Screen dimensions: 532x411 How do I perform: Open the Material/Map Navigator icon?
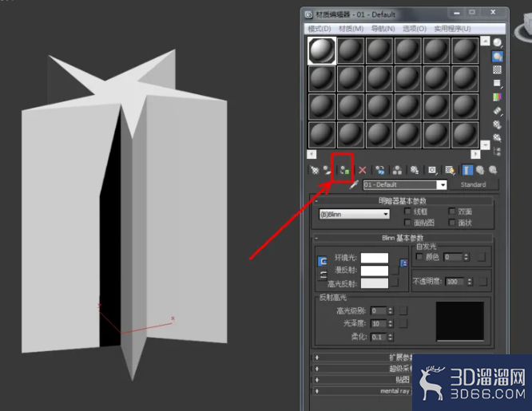click(498, 152)
